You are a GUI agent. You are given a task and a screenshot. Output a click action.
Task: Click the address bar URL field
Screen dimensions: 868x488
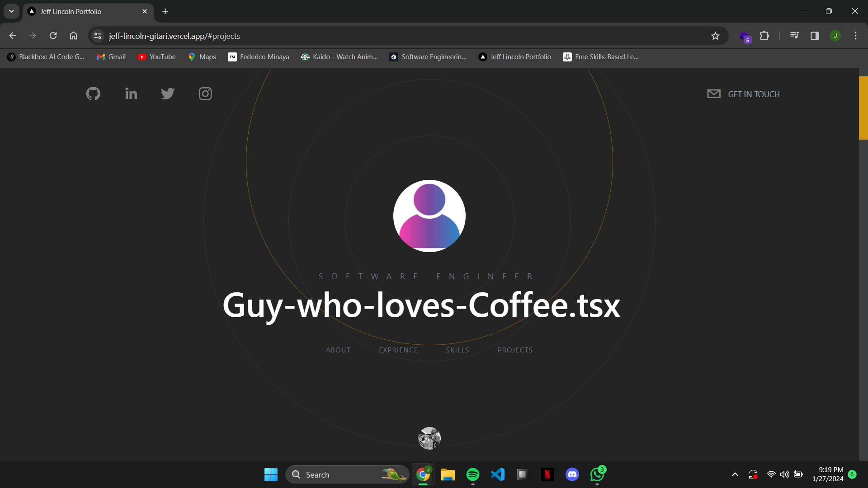point(362,36)
